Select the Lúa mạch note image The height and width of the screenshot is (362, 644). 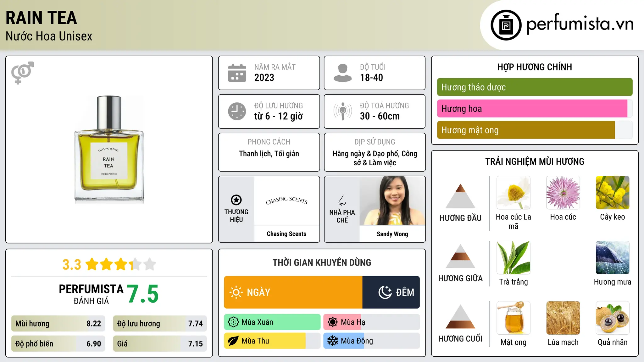pyautogui.click(x=563, y=318)
